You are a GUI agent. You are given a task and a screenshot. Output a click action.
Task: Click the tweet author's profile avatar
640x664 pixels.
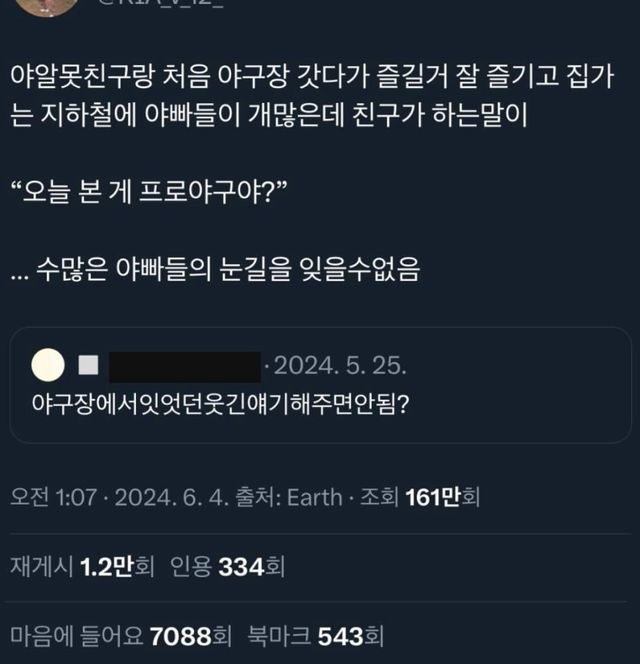(47, 5)
